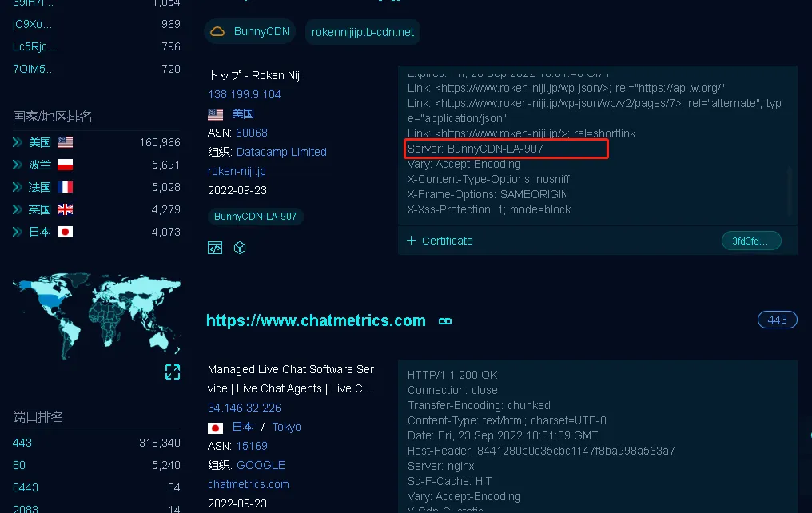
Task: Select port 8443 in port ranking
Action: click(x=26, y=487)
